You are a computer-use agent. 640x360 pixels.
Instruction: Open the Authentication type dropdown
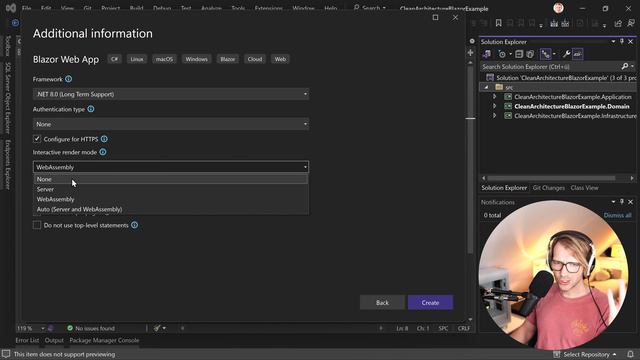point(171,124)
